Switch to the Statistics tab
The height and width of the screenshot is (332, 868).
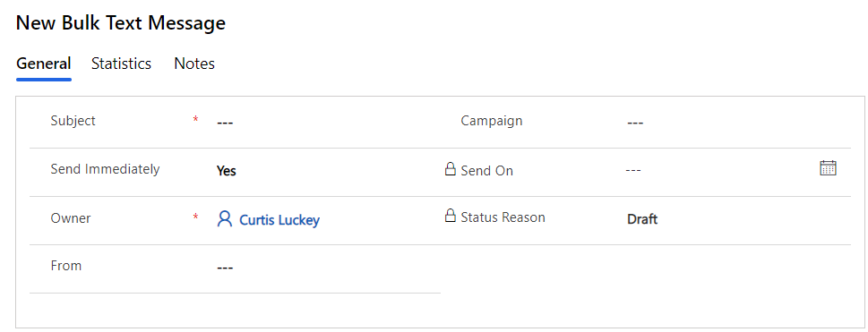[121, 64]
